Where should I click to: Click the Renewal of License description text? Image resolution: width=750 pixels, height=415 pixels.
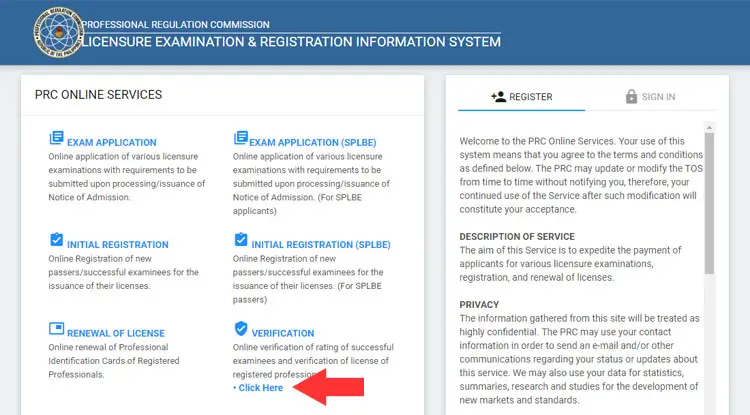click(x=114, y=361)
